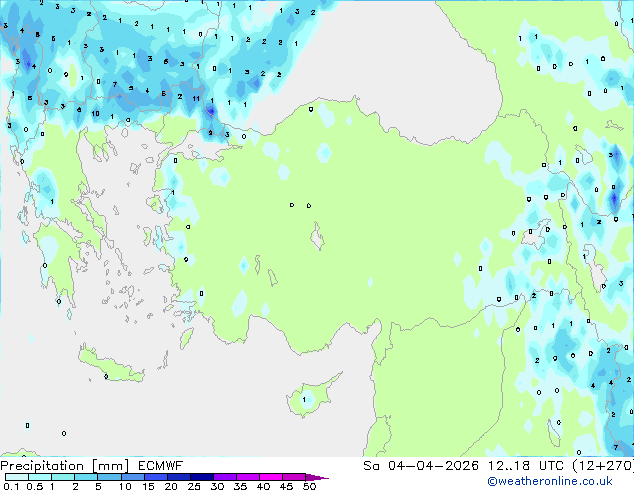
Task: Click the legend label '40'
Action: coord(263,486)
